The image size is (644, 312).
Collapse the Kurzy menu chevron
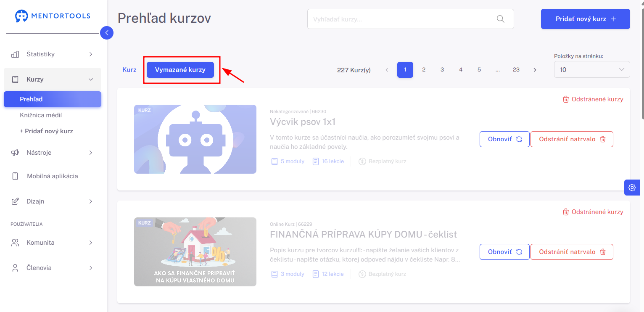point(91,79)
